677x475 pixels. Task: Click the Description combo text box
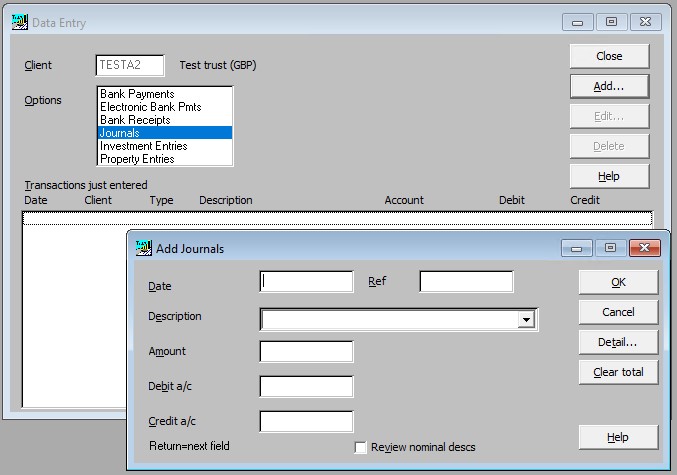(389, 320)
